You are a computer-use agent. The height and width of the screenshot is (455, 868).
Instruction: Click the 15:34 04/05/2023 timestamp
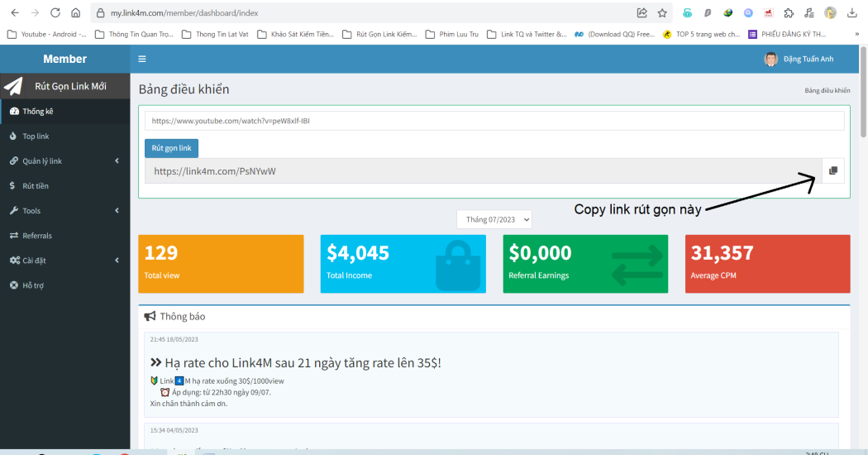coord(174,430)
